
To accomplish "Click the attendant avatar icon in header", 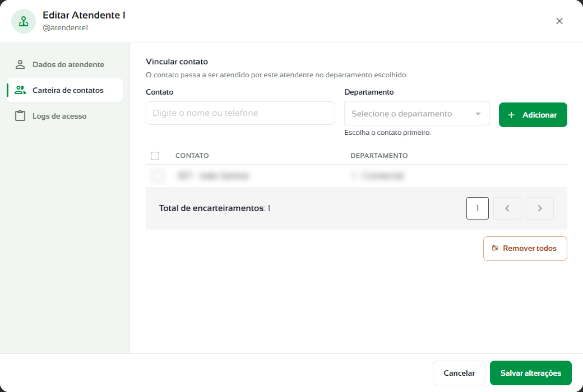I will [x=24, y=21].
